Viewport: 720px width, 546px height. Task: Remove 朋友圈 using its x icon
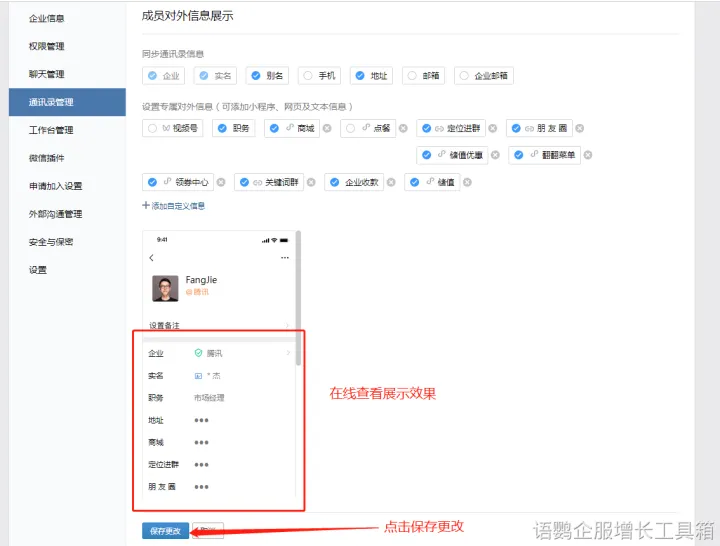click(579, 128)
